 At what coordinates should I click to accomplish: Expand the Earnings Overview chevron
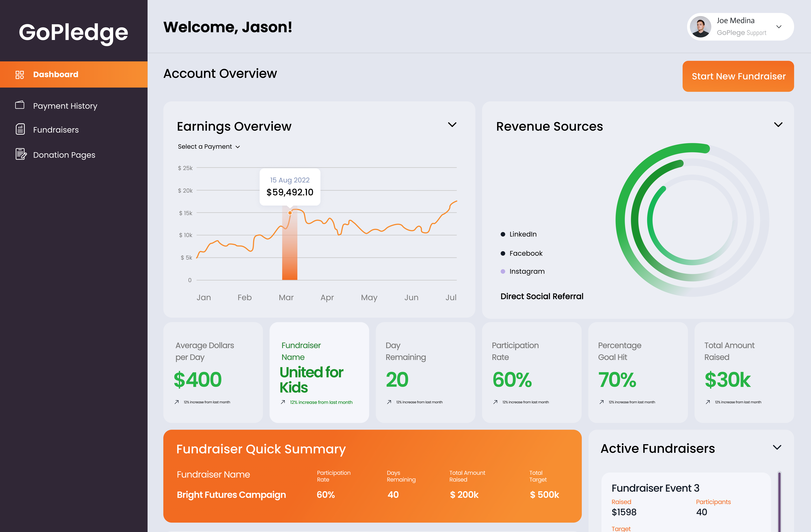[x=452, y=125]
